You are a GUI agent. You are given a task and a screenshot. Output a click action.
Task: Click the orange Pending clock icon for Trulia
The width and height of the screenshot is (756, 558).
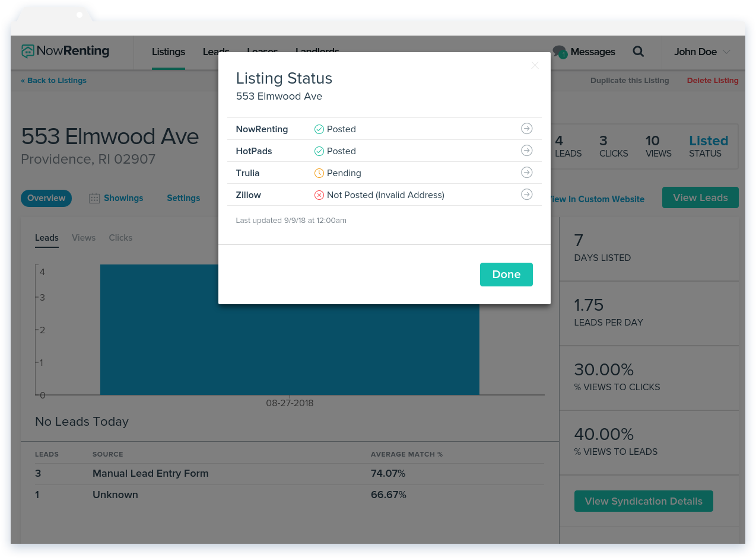319,173
